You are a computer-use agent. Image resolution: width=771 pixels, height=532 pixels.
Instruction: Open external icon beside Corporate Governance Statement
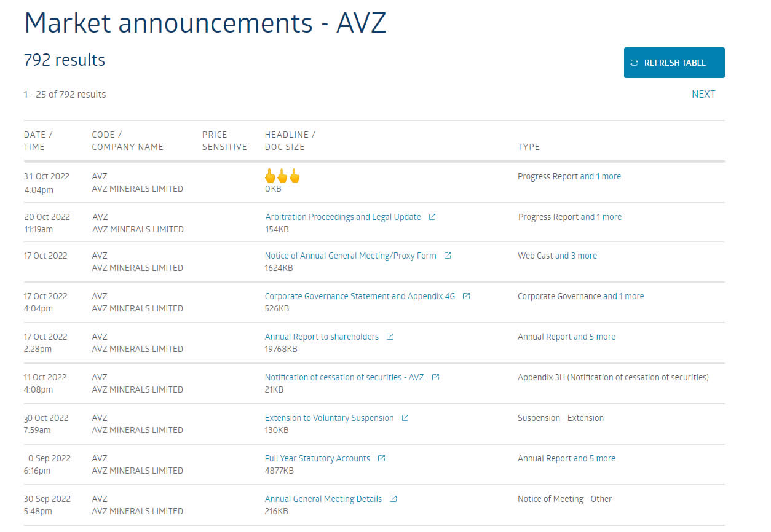click(467, 296)
